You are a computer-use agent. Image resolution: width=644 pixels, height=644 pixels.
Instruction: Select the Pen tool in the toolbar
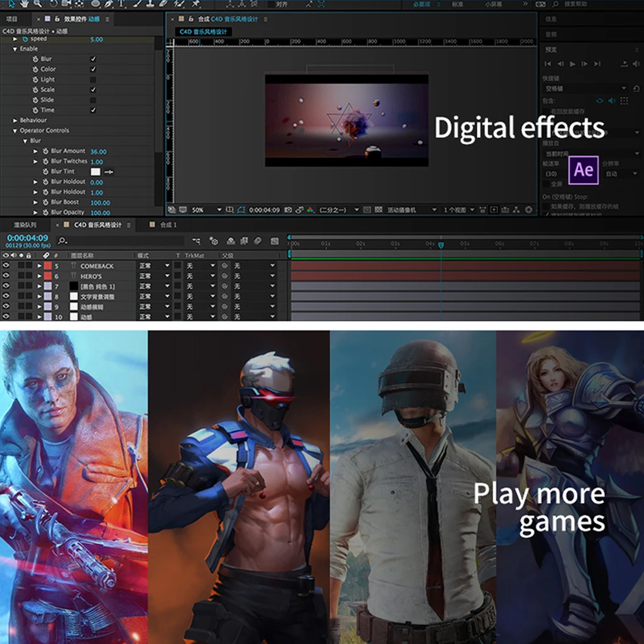(109, 4)
